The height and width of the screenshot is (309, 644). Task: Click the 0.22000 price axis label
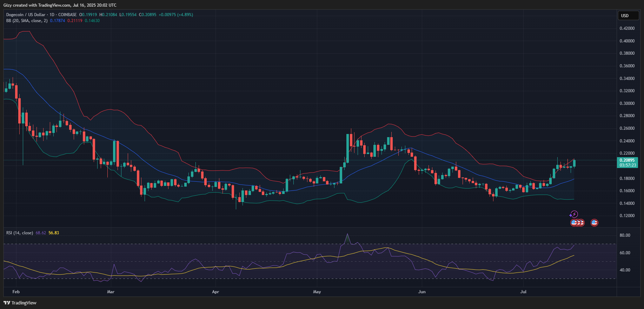pyautogui.click(x=627, y=153)
